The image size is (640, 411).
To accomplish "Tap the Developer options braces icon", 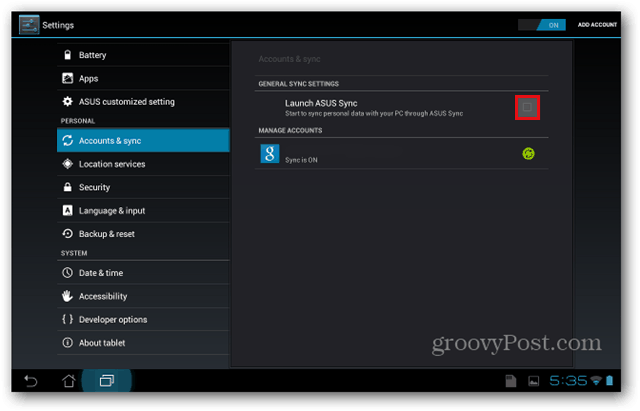I will point(68,319).
